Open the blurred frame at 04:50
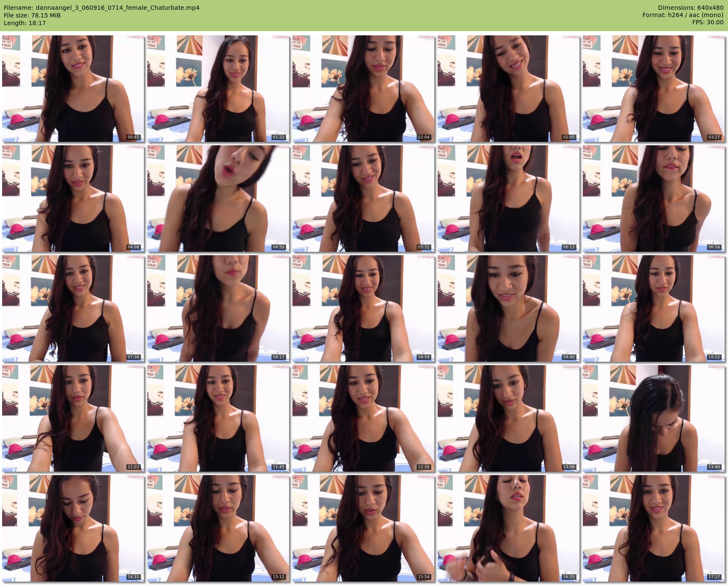Image resolution: width=728 pixels, height=585 pixels. tap(218, 198)
